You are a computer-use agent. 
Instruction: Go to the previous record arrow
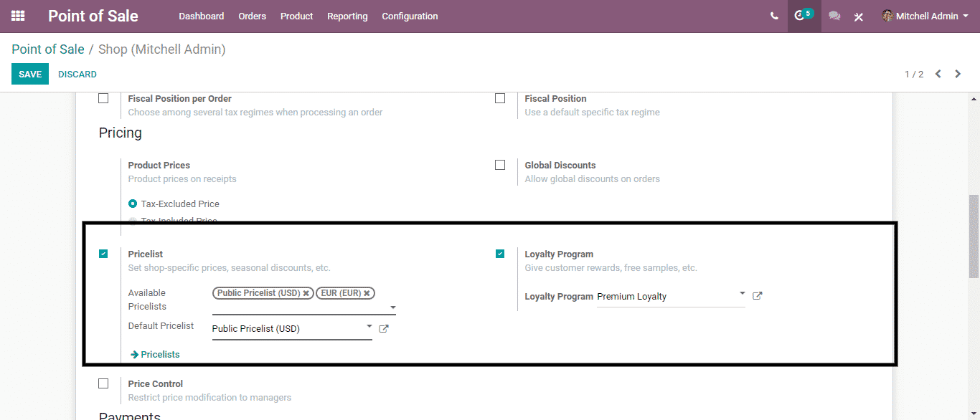(x=938, y=74)
